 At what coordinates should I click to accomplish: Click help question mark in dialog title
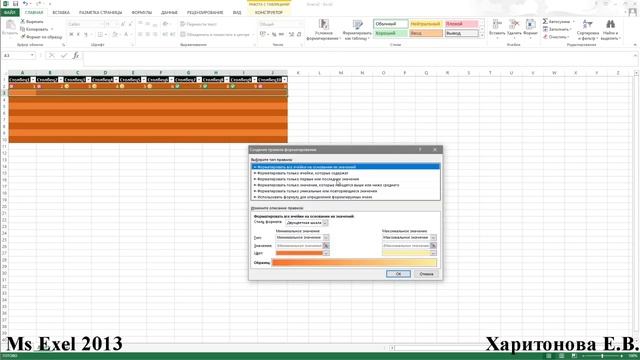point(420,150)
